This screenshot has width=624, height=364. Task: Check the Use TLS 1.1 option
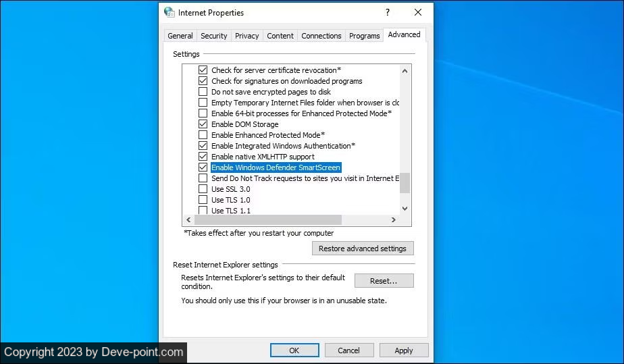(x=203, y=210)
